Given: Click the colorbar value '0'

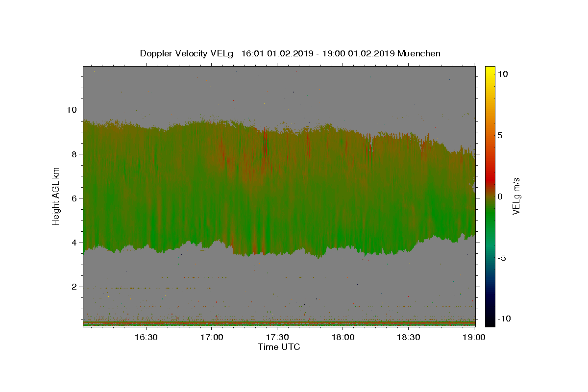Looking at the screenshot, I should coord(501,196).
